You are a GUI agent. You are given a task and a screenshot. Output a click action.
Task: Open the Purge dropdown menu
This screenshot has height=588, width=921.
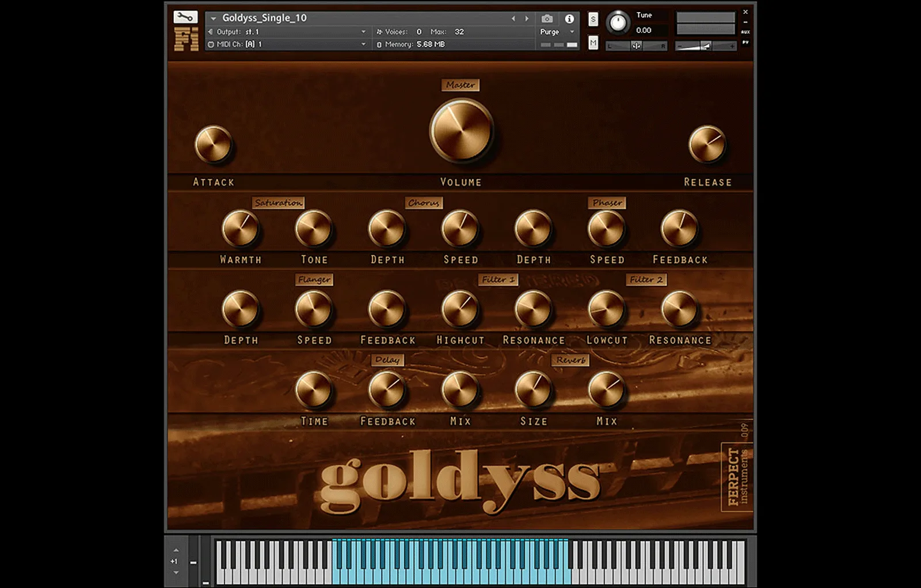557,32
